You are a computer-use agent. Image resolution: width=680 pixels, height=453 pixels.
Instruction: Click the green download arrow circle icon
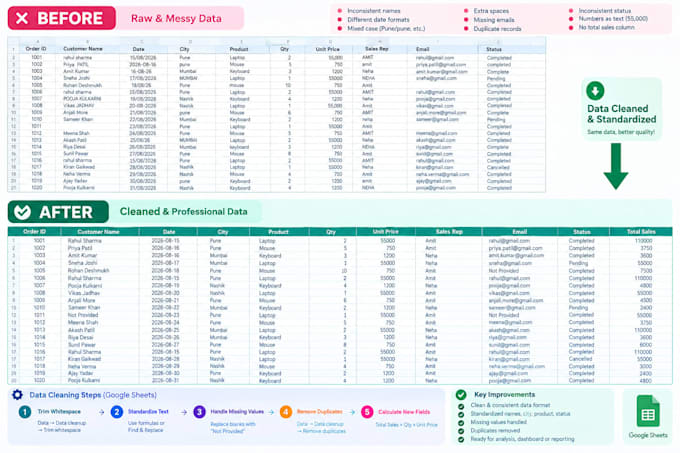[x=595, y=91]
